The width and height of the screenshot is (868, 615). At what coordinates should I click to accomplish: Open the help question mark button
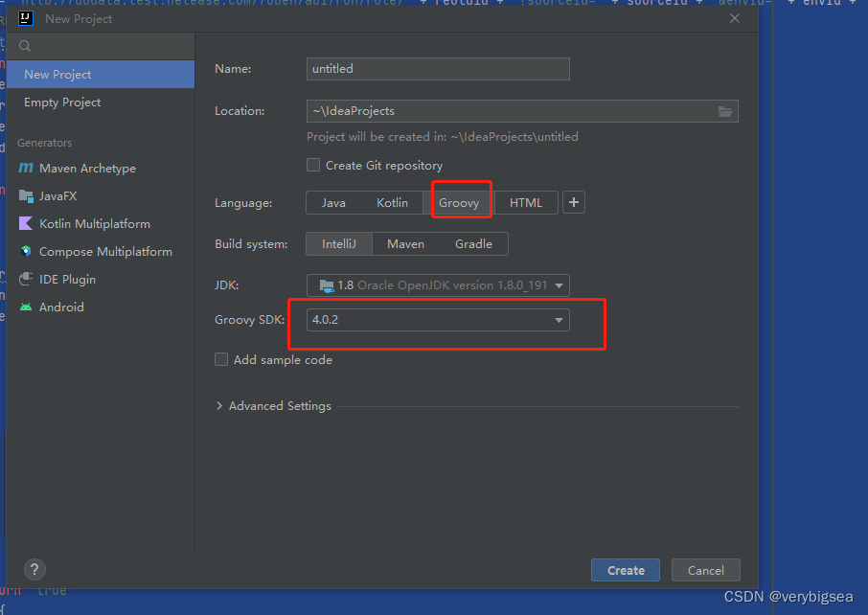coord(34,569)
